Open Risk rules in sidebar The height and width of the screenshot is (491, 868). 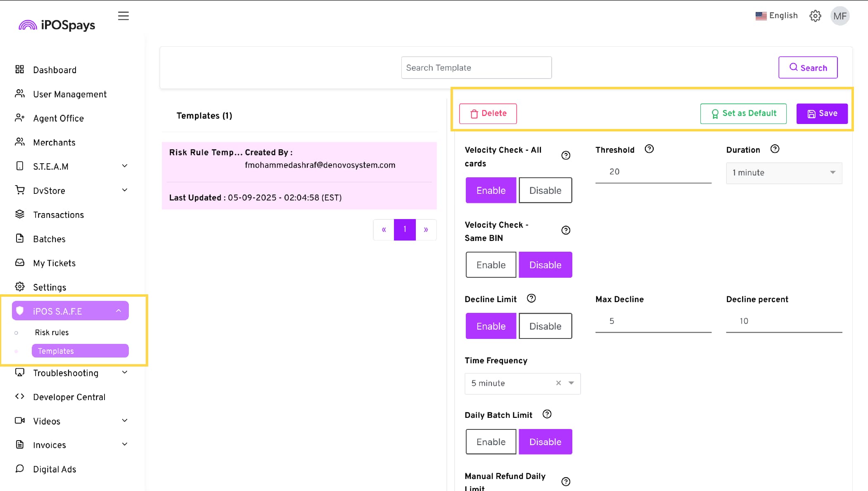(52, 333)
